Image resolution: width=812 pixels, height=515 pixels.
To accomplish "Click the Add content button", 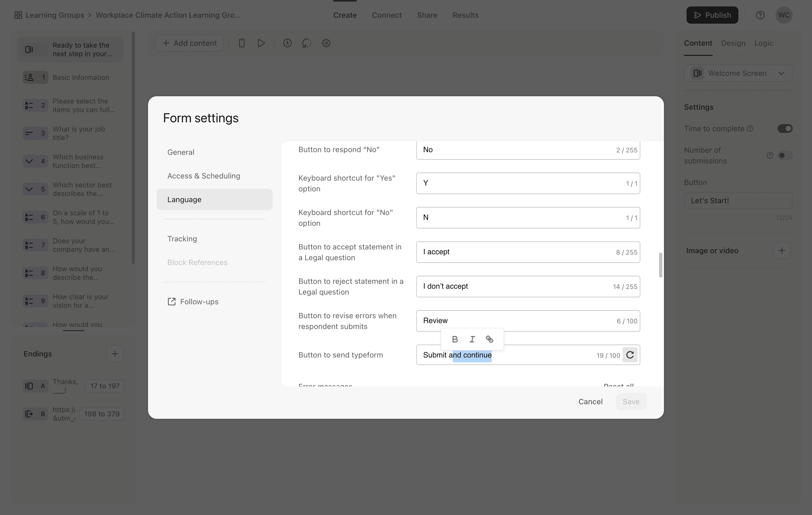I will click(189, 43).
